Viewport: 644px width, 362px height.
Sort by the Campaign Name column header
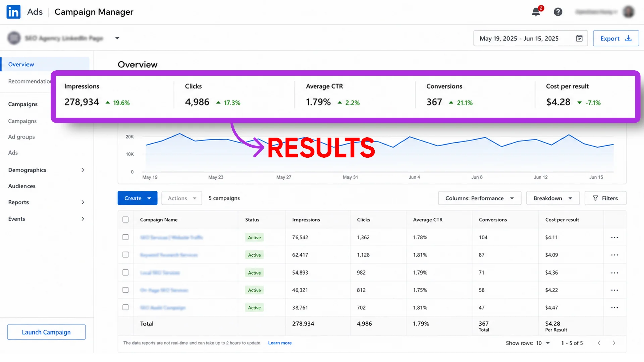coord(159,220)
